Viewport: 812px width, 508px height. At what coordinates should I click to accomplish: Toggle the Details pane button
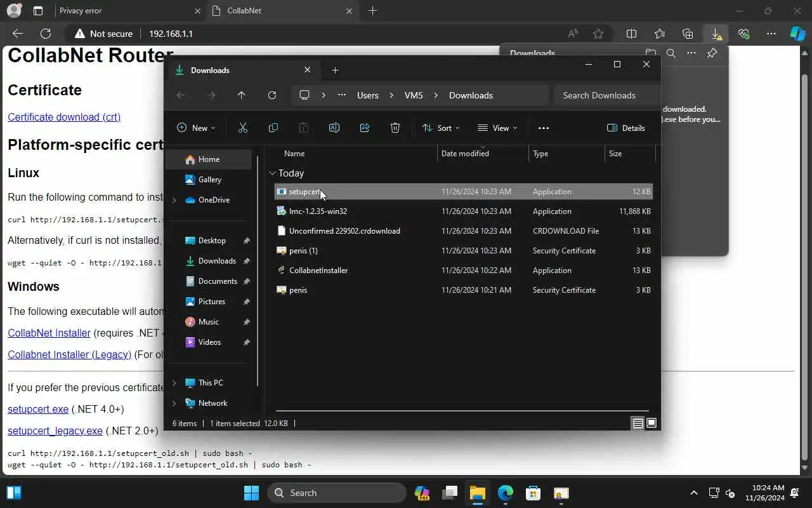pyautogui.click(x=625, y=128)
